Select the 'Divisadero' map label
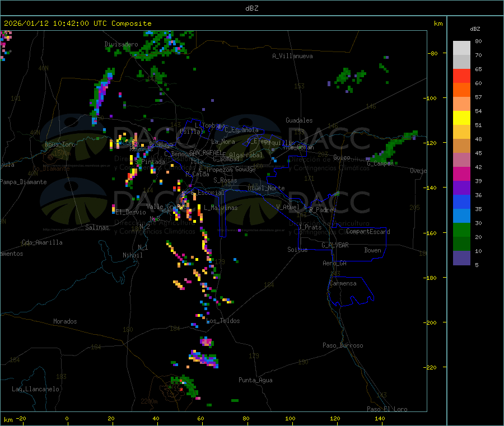 pos(121,44)
